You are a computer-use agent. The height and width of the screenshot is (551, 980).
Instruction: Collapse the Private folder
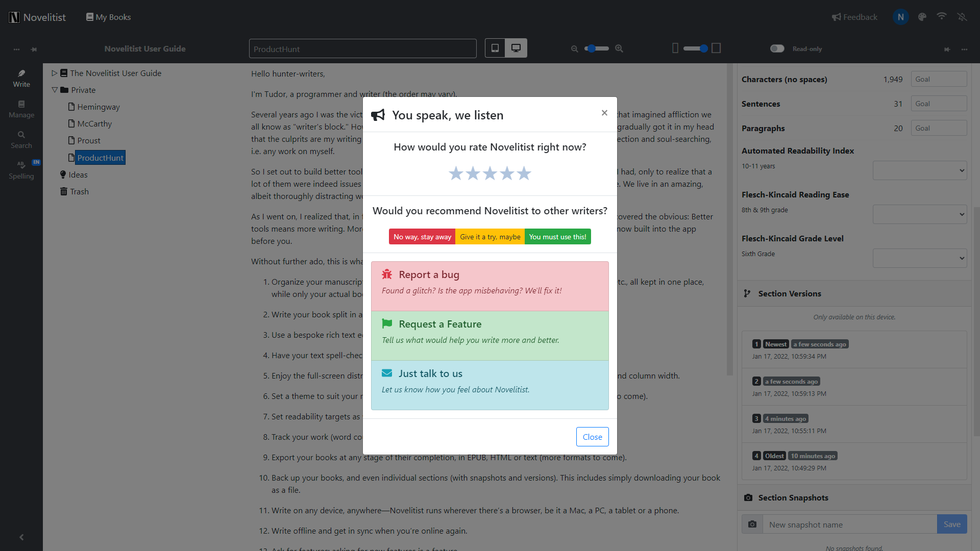(55, 90)
